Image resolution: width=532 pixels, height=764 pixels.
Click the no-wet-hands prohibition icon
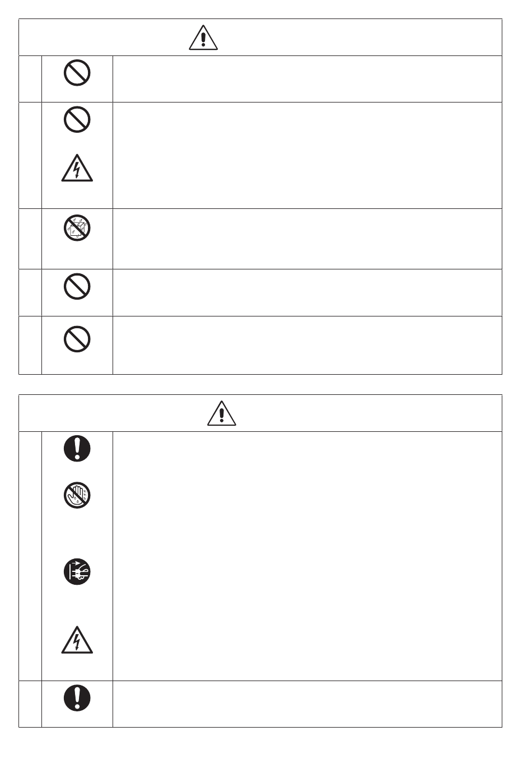tap(77, 496)
